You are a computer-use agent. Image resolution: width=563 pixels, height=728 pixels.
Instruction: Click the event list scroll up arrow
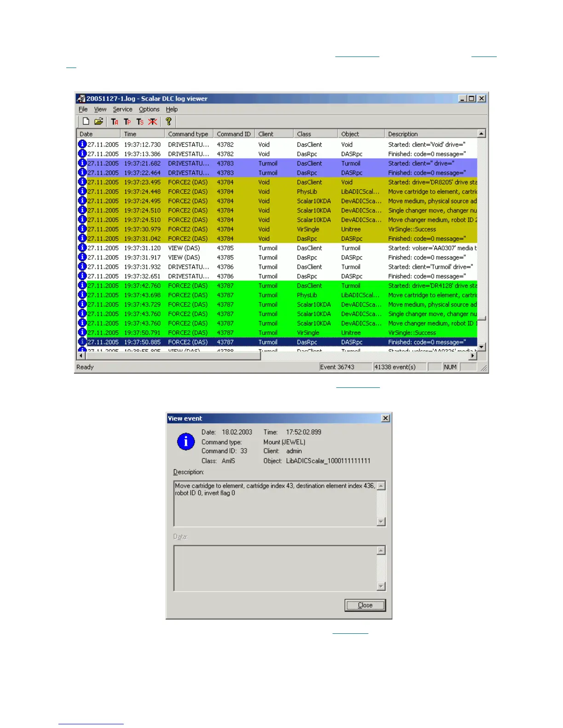click(x=482, y=133)
